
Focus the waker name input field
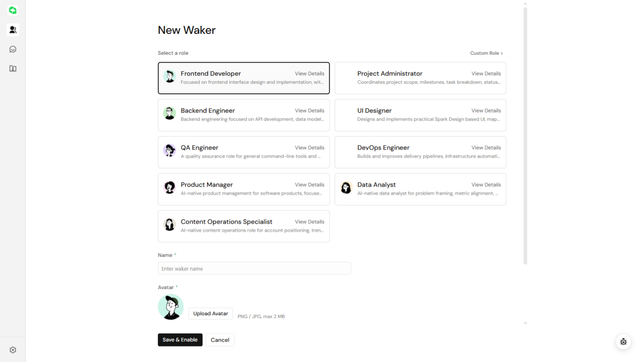[254, 268]
